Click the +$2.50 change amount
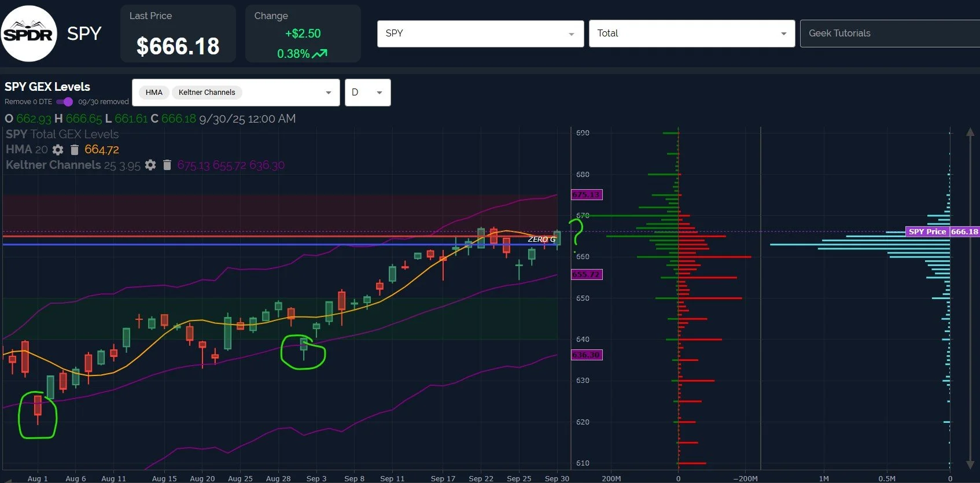The width and height of the screenshot is (980, 483). 303,34
